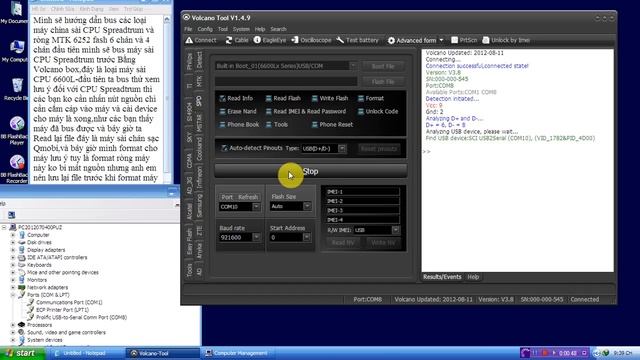Select the Phone Reset option

[x=332, y=124]
